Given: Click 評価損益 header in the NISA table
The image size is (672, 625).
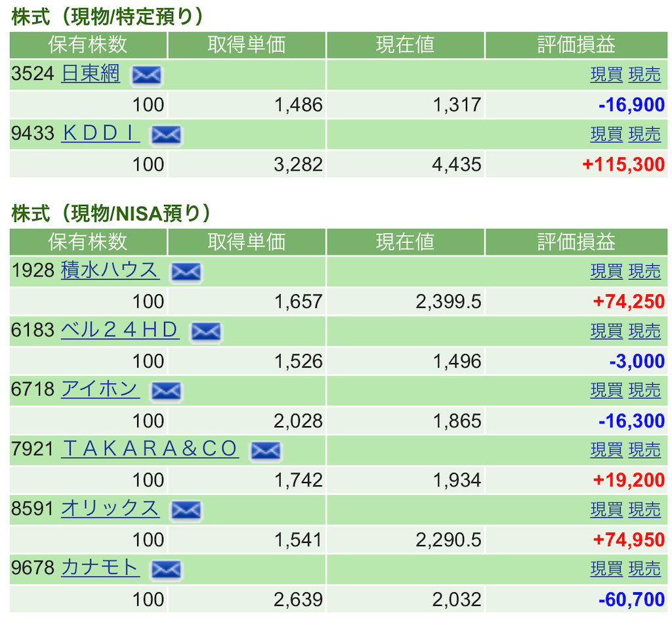Looking at the screenshot, I should coord(576,242).
